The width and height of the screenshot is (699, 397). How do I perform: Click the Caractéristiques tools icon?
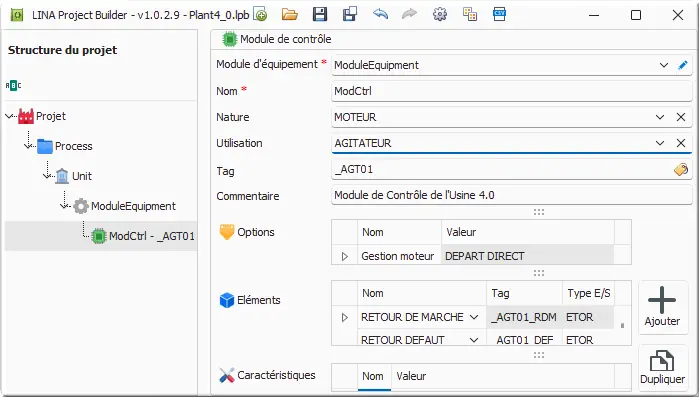pos(227,376)
